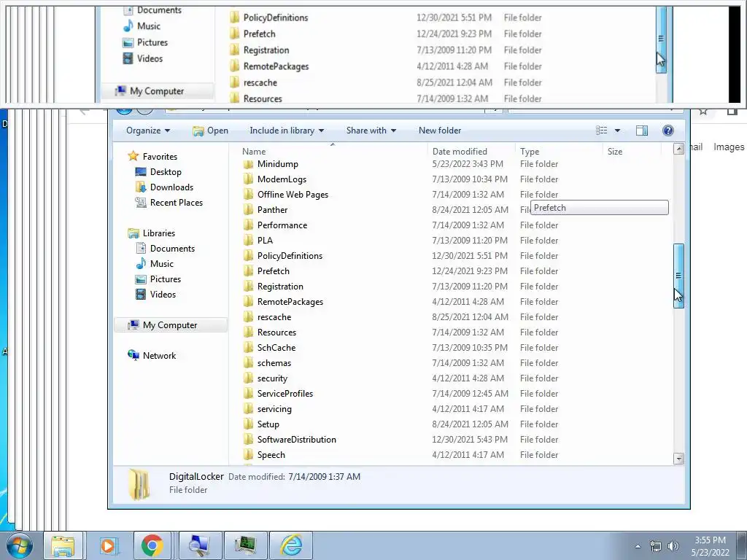This screenshot has width=747, height=560.
Task: Click the network tray icon
Action: click(656, 546)
